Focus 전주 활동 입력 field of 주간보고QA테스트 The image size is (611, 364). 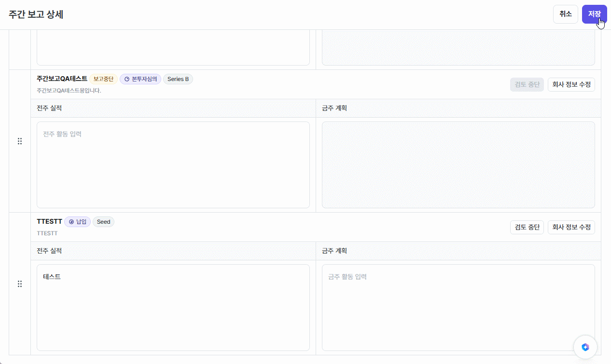[x=173, y=165]
